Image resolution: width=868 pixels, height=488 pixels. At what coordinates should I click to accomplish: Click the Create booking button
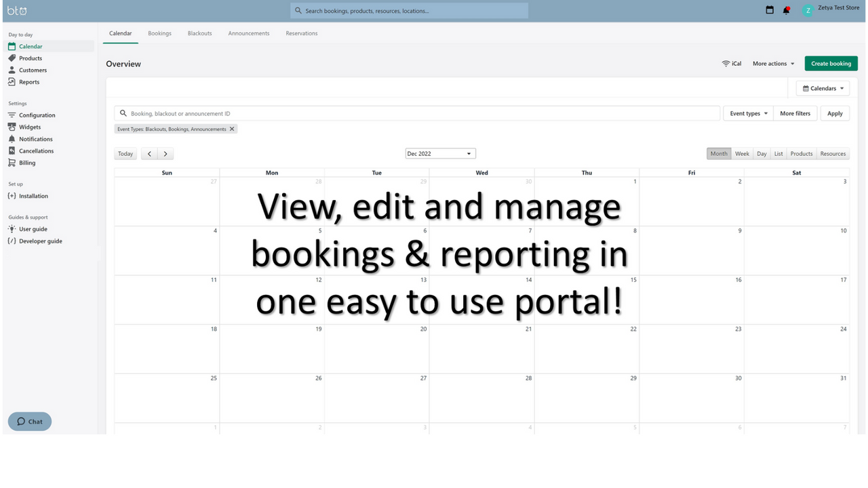tap(831, 64)
